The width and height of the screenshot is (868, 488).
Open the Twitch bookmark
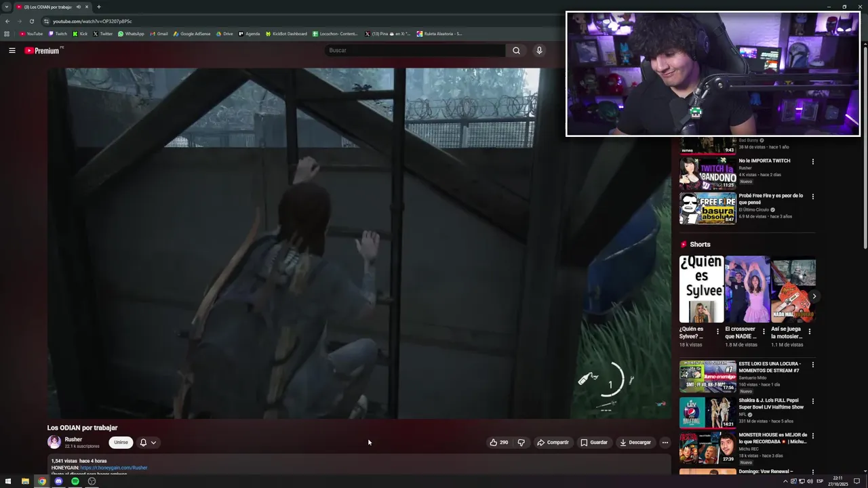(x=58, y=34)
